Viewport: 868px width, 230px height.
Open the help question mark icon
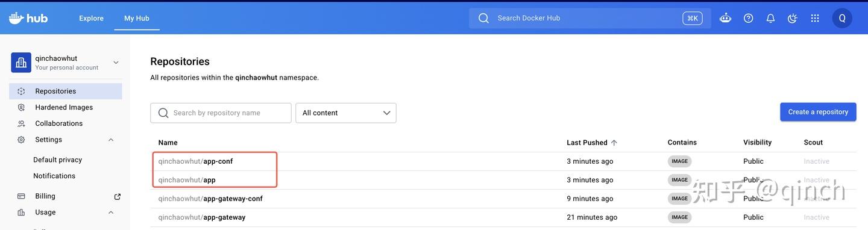click(749, 18)
